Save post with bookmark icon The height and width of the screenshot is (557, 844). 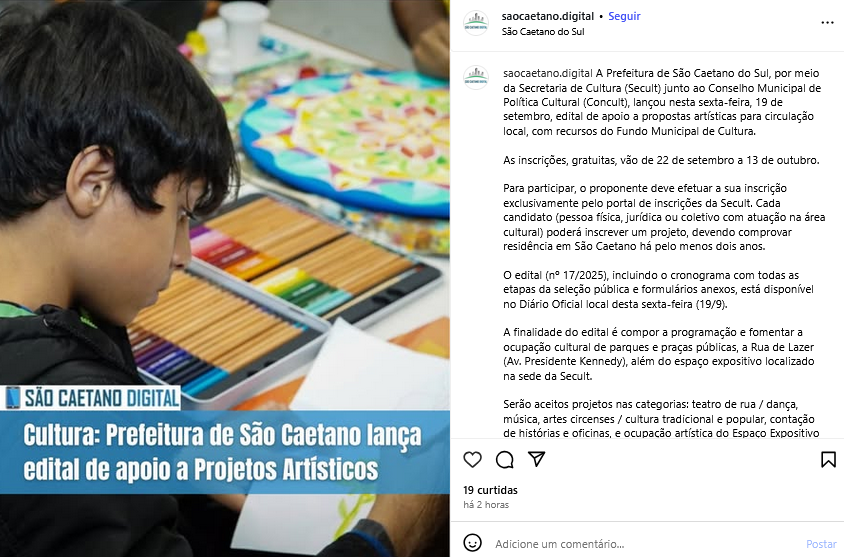[x=828, y=460]
